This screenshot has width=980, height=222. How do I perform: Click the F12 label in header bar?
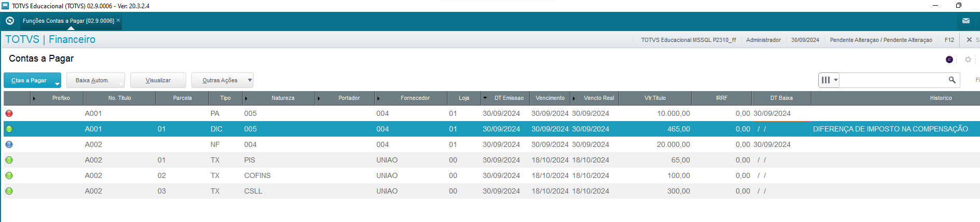coord(949,40)
